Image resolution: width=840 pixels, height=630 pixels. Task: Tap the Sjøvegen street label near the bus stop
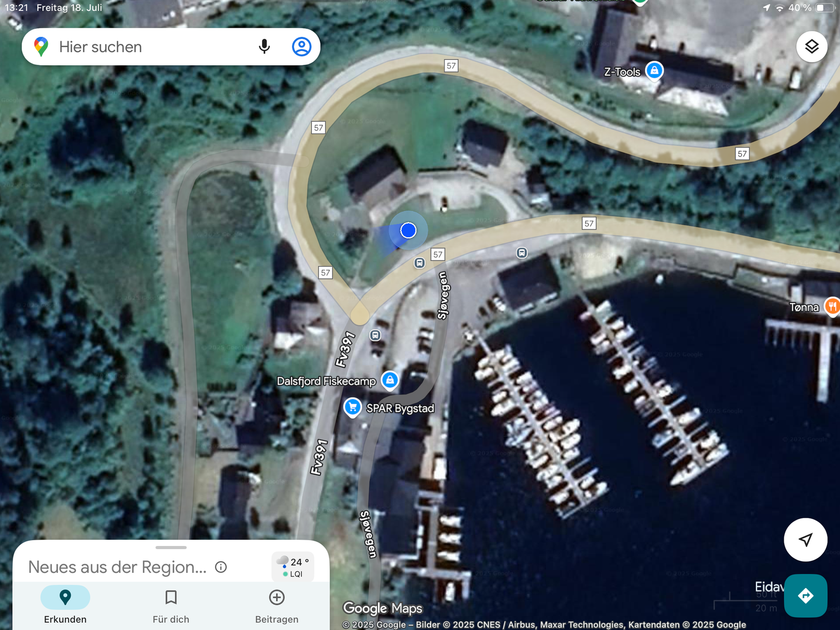[443, 296]
